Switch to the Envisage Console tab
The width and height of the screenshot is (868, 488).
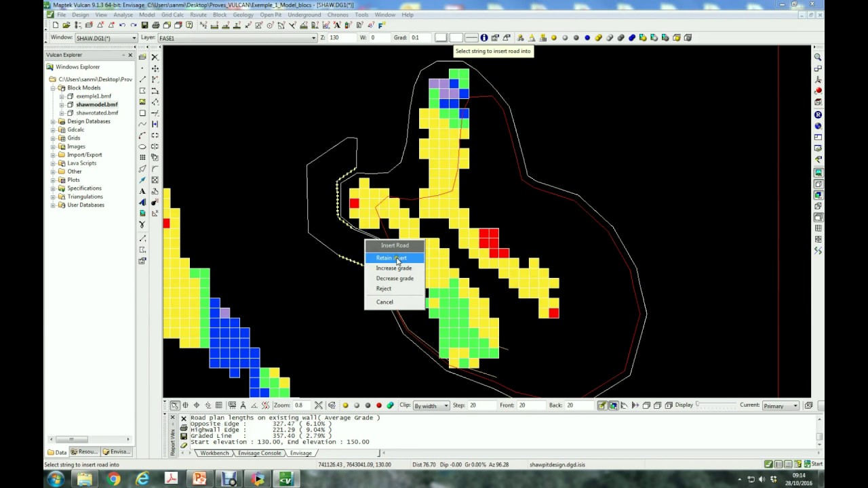pyautogui.click(x=259, y=453)
